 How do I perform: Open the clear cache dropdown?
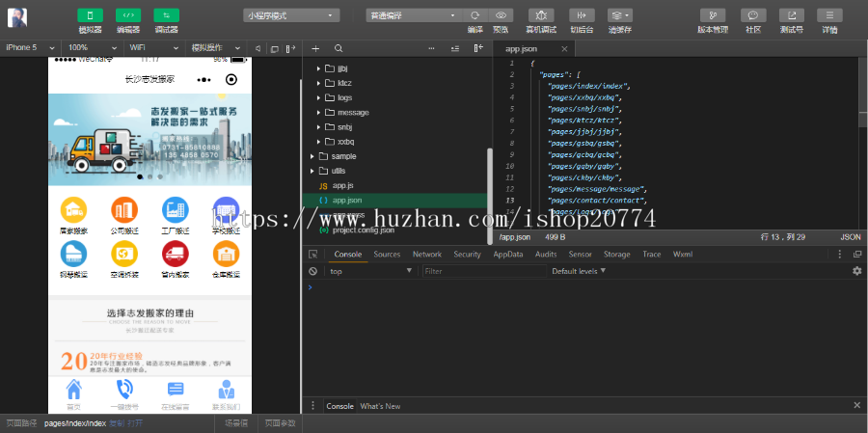click(x=620, y=15)
